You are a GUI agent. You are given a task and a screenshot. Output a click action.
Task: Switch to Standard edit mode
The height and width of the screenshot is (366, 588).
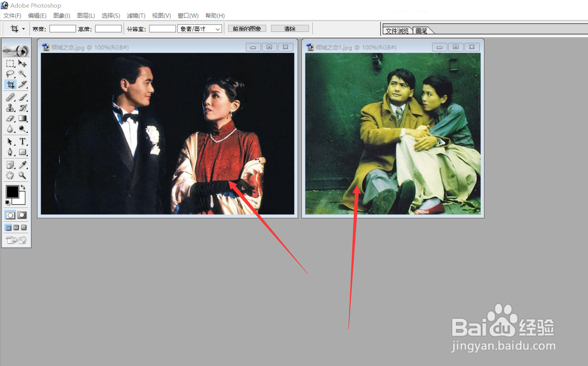tap(10, 215)
